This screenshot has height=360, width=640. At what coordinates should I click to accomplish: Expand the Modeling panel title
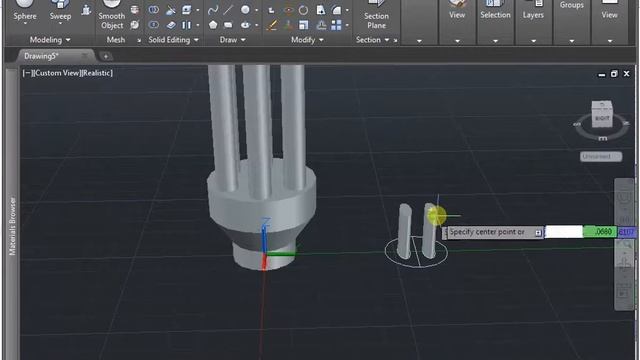point(50,40)
